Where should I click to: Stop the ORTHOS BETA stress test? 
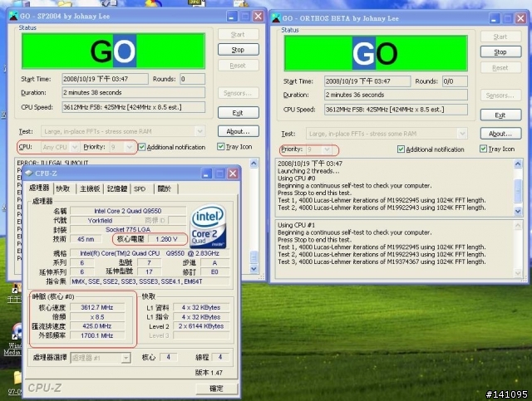[x=500, y=51]
